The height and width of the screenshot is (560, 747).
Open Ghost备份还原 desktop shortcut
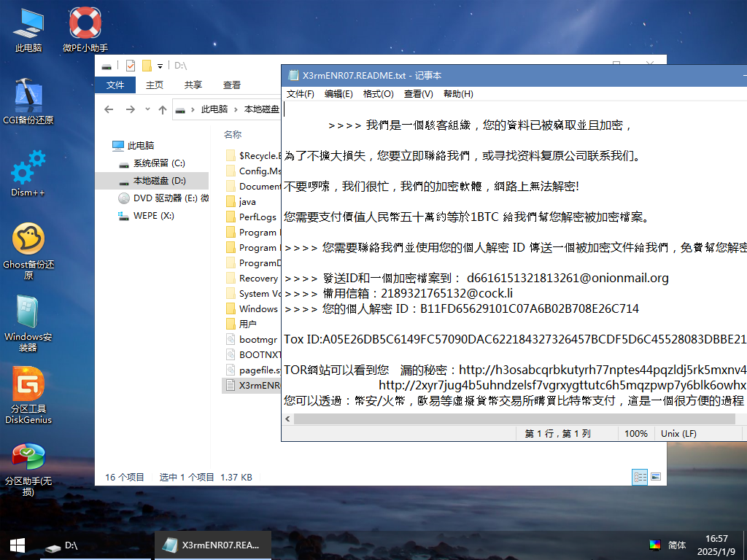(28, 252)
